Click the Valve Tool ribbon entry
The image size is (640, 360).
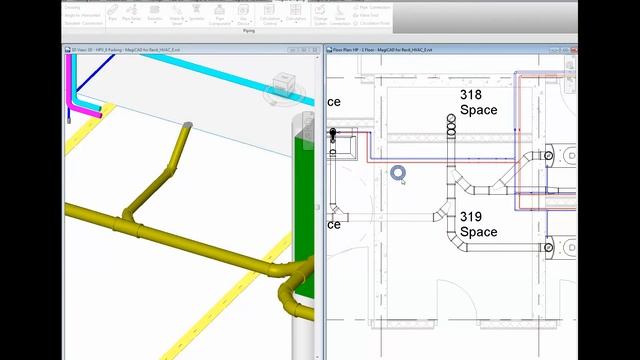click(366, 15)
